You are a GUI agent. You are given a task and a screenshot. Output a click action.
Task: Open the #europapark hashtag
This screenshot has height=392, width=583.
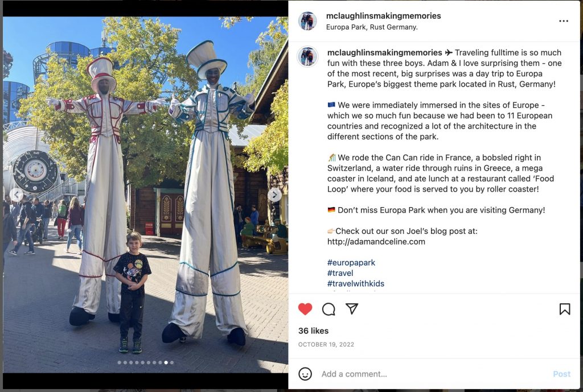pos(351,263)
